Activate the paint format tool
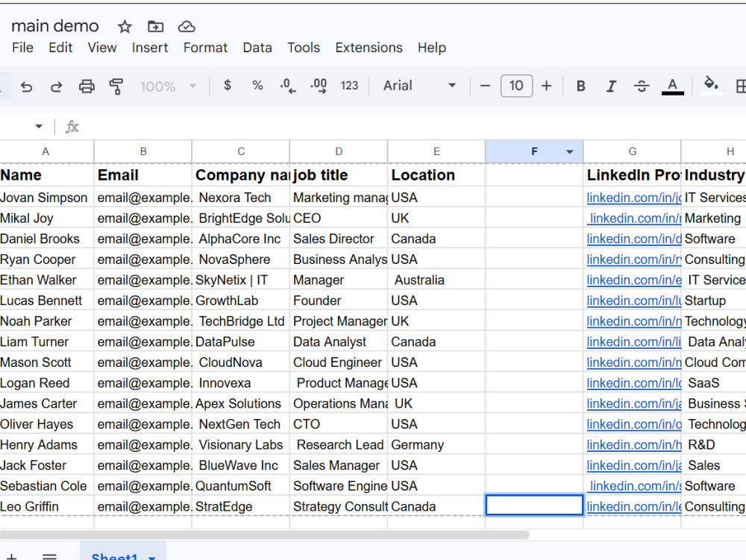 116,86
